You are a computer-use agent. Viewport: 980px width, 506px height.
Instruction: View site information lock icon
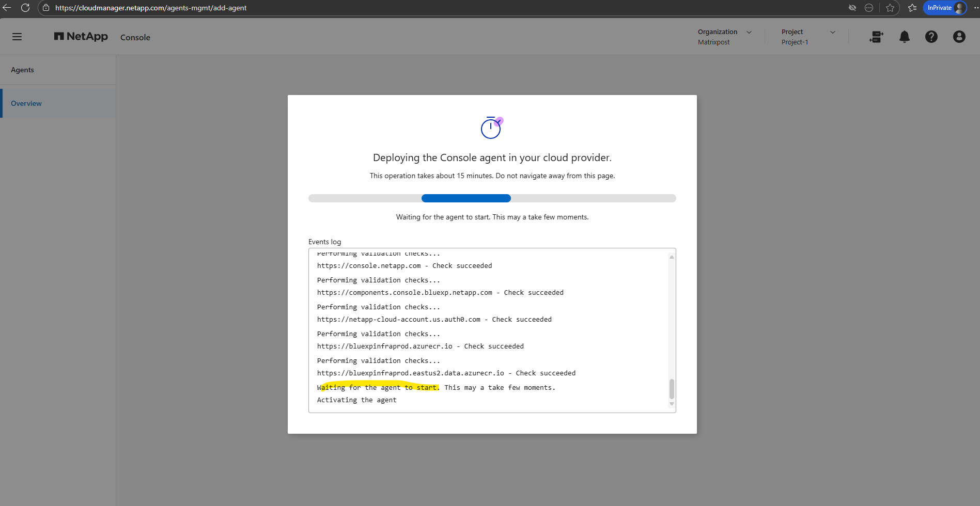46,8
